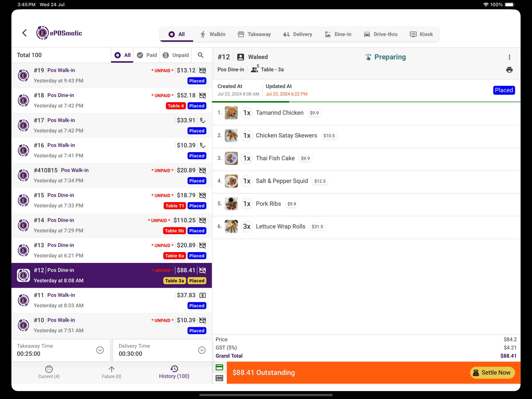Select the green card payment icon
Screen dimensions: 532x399
219,367
